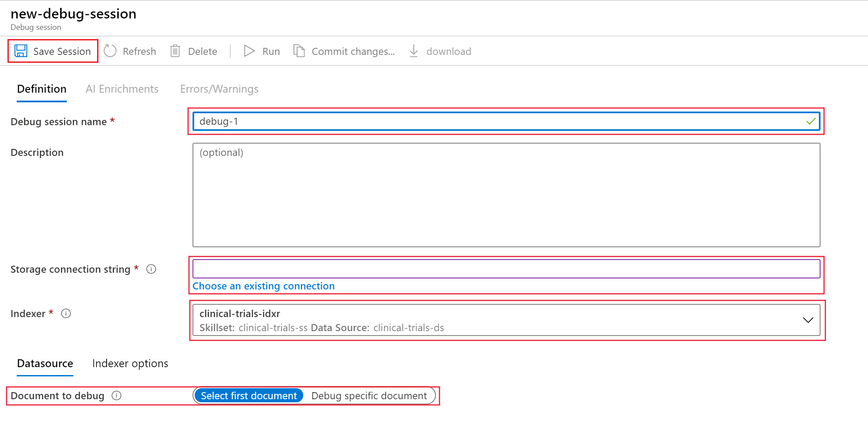868x426 pixels.
Task: Select the 'Select first document' option
Action: [249, 396]
